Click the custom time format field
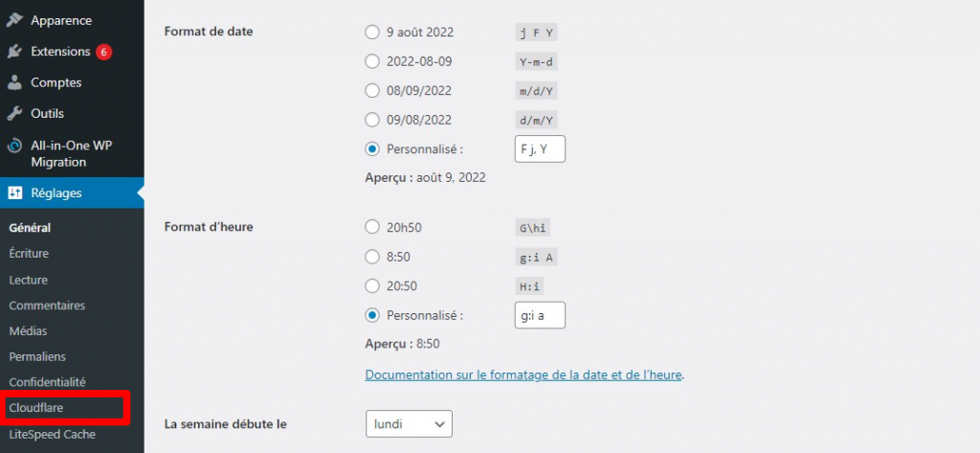This screenshot has width=980, height=453. tap(540, 315)
